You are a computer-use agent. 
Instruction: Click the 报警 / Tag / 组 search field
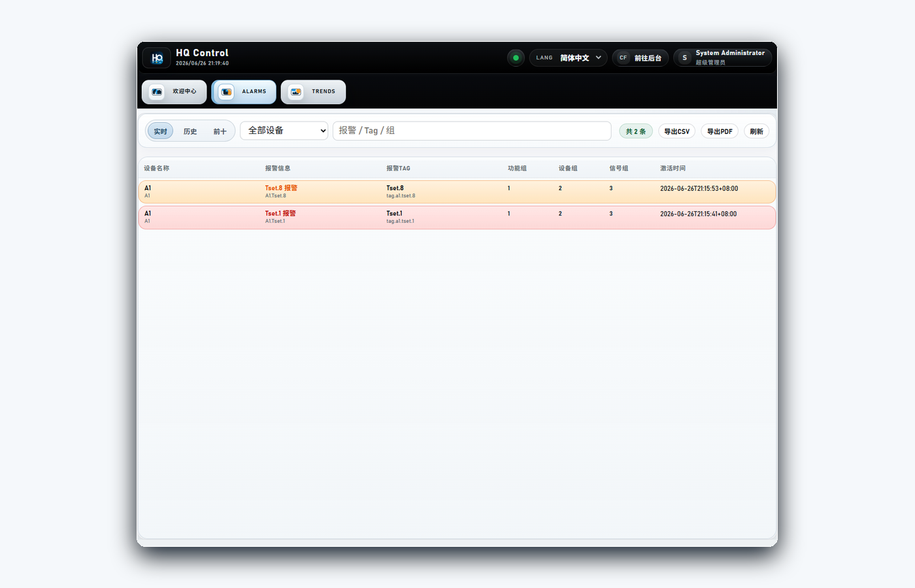point(472,131)
